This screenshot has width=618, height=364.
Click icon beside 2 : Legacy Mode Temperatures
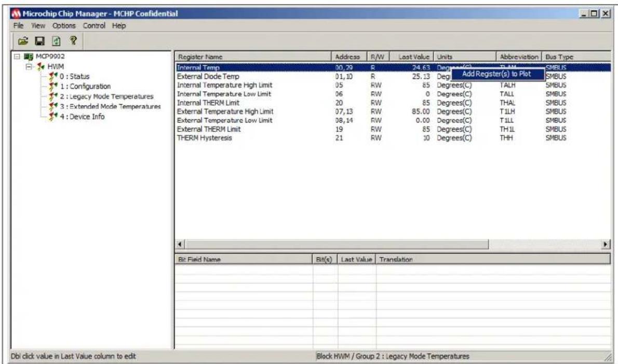pyautogui.click(x=53, y=97)
